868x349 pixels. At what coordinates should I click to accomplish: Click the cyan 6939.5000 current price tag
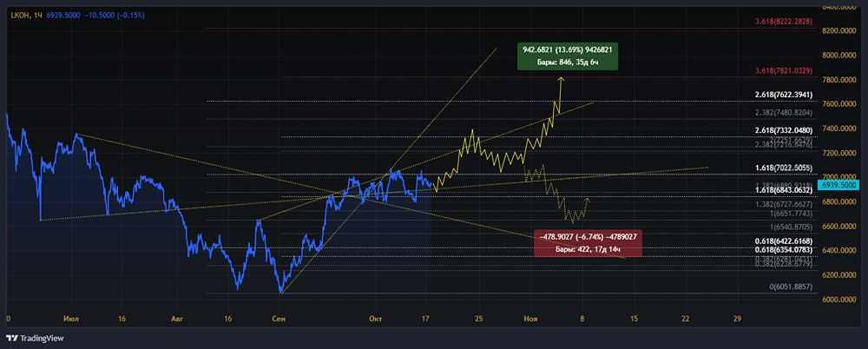pyautogui.click(x=839, y=186)
